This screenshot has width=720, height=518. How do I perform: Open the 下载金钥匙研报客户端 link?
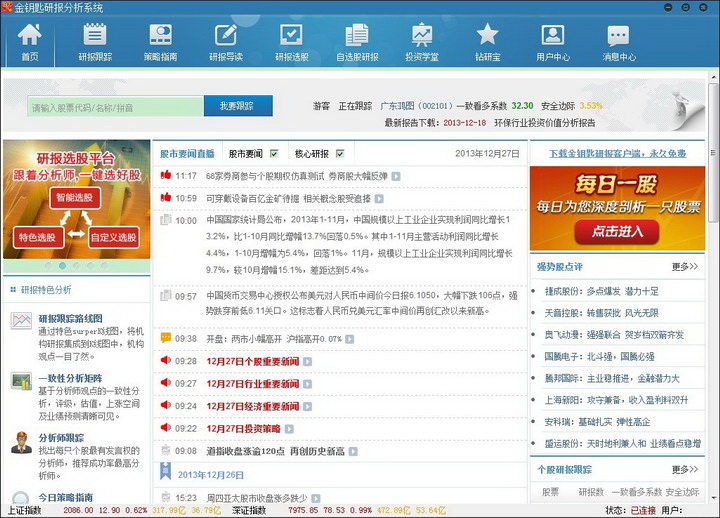617,154
